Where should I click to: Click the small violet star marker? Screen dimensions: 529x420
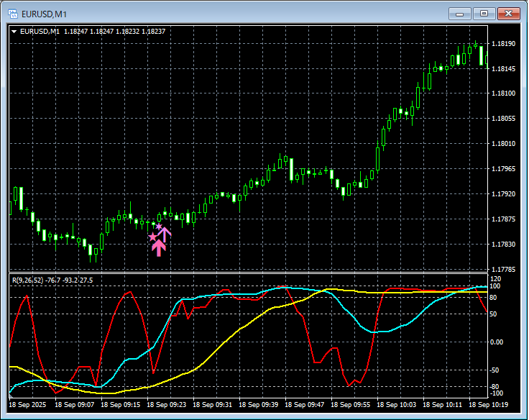[159, 227]
